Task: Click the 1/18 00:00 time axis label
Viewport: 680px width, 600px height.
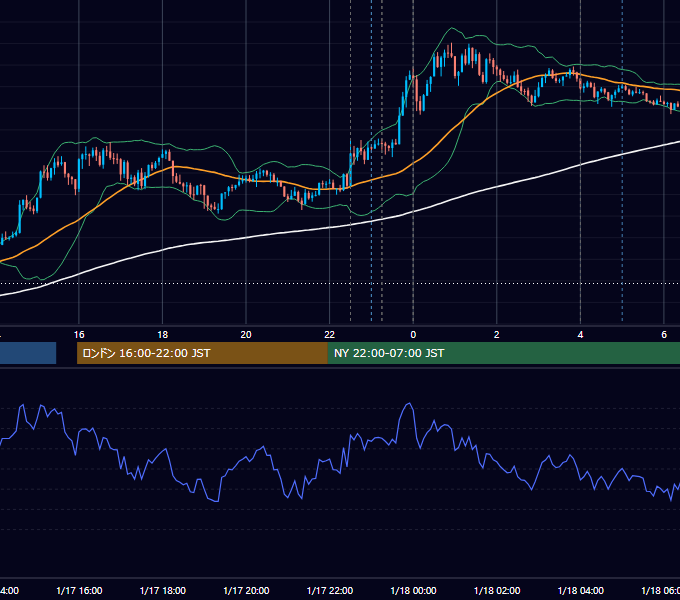Action: [413, 590]
